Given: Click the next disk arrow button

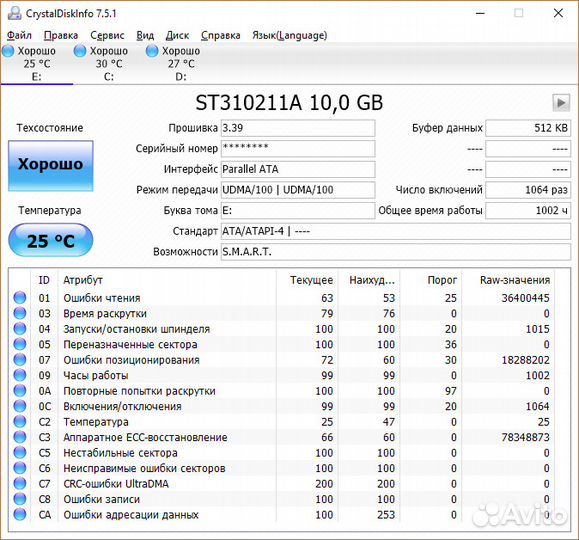Looking at the screenshot, I should point(561,103).
